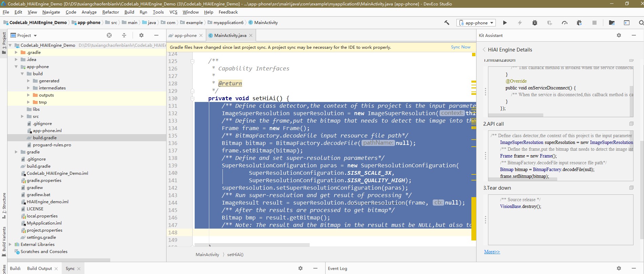Expand the outputs folder
The width and height of the screenshot is (644, 274).
click(28, 95)
